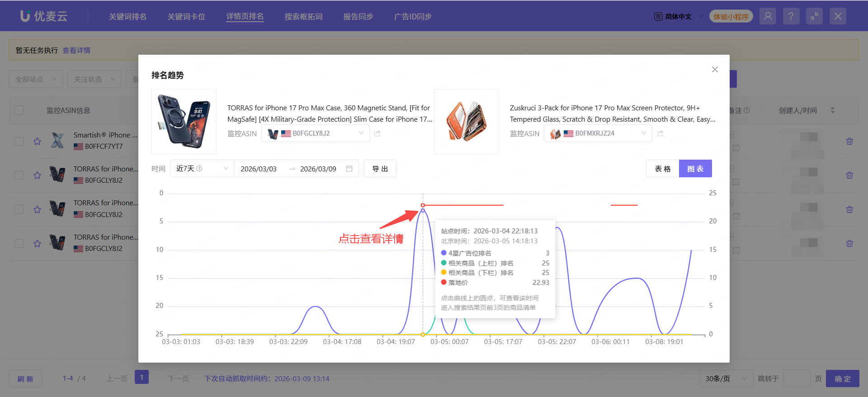The width and height of the screenshot is (868, 397).
Task: Click the yellow point on the bottom axis
Action: click(423, 335)
